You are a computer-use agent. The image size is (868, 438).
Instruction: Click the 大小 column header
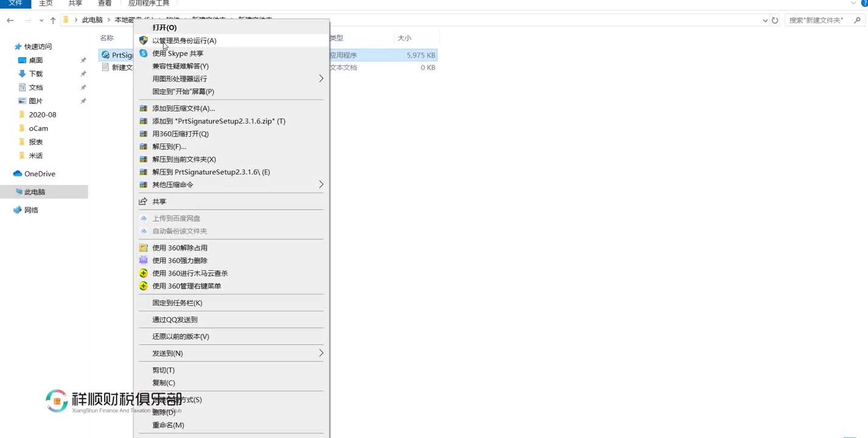(x=404, y=38)
